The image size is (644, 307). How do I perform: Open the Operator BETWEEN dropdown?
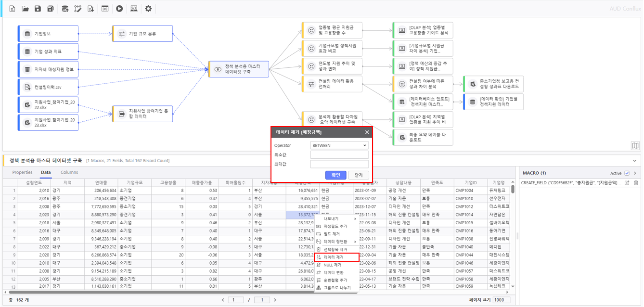click(339, 145)
